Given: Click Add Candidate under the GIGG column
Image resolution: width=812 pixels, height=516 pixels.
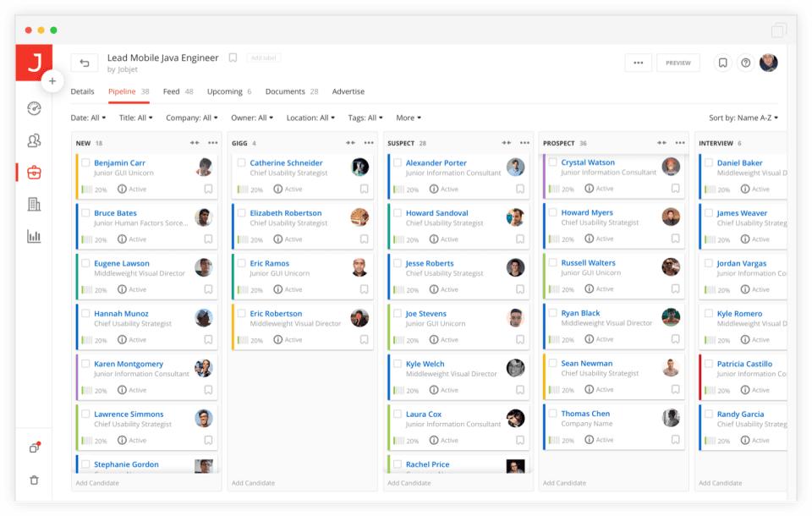Looking at the screenshot, I should tap(255, 483).
